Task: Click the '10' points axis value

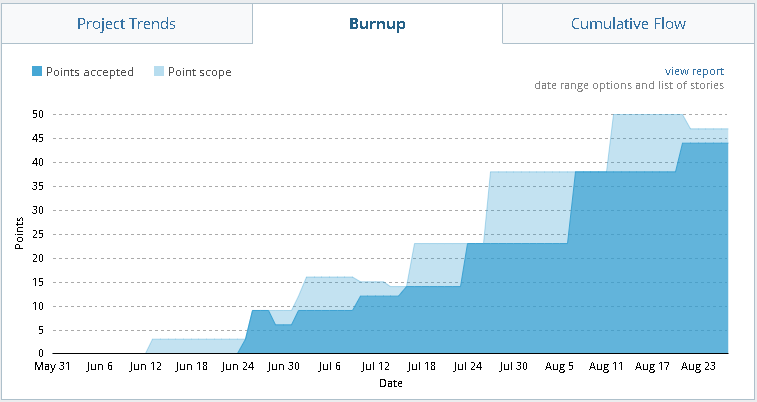Action: [x=38, y=306]
